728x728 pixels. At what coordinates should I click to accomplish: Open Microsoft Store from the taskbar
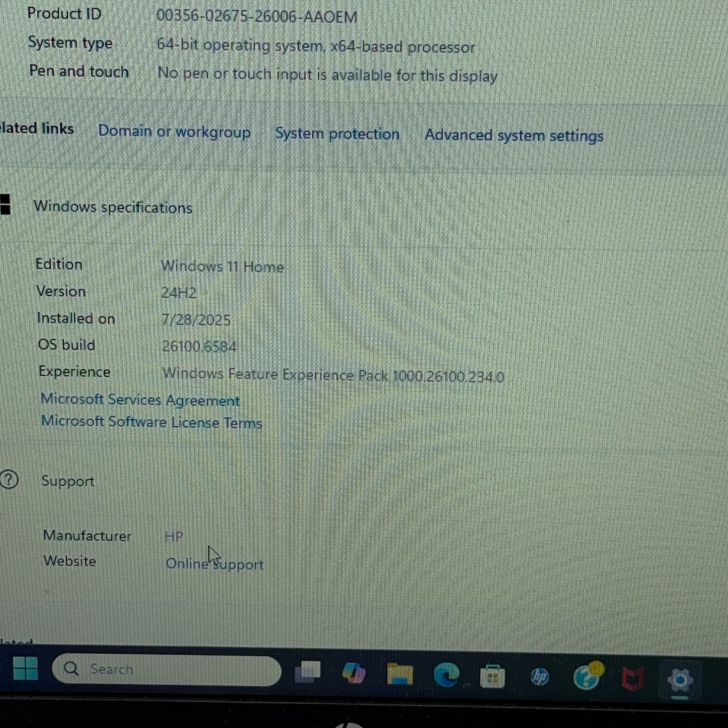tap(492, 676)
